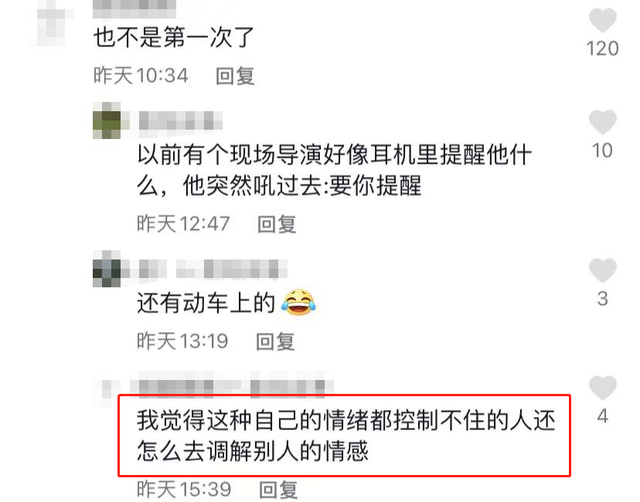Screen dimensions: 640x502
Task: Like the comment about 现场导演
Action: point(602,122)
